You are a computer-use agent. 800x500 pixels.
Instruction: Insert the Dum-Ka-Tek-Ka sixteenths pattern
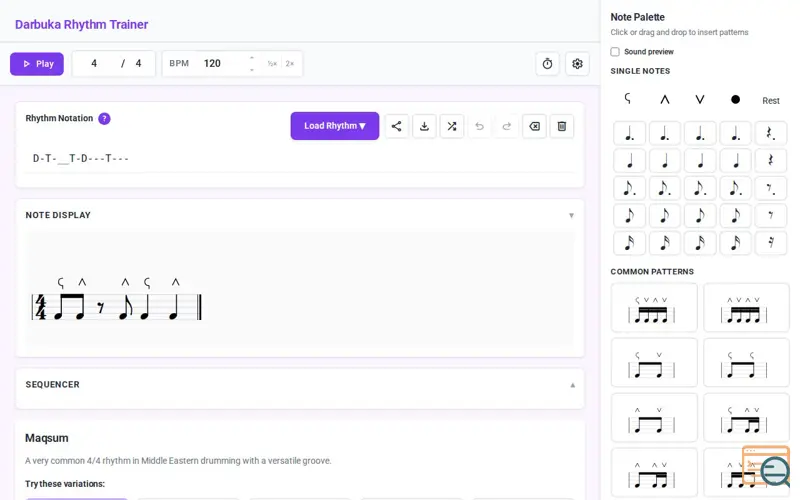(x=654, y=308)
